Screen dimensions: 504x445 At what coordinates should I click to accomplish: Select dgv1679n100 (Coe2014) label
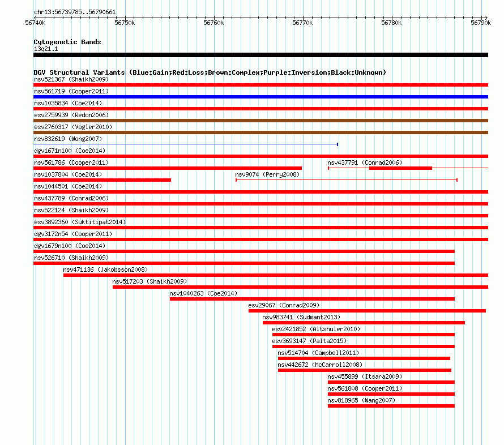coord(70,246)
